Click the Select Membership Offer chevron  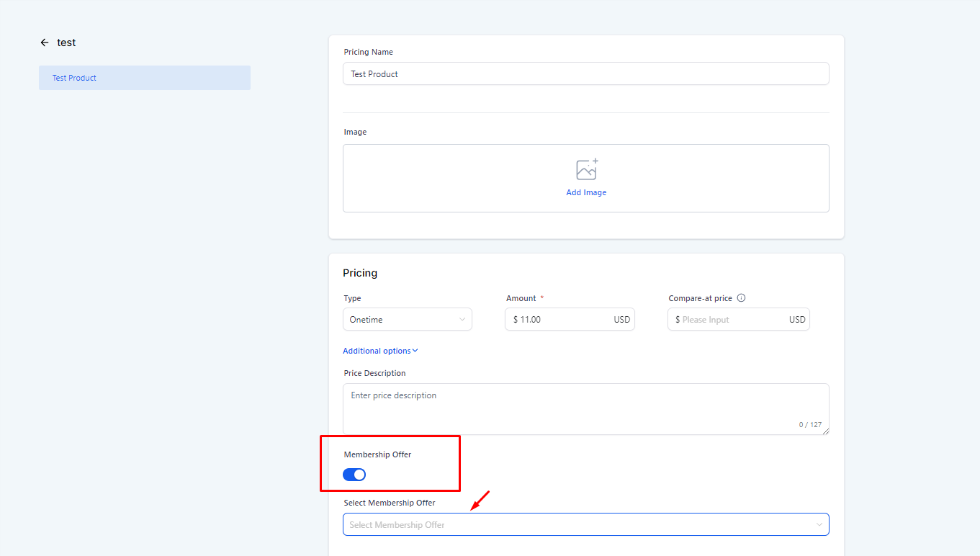(x=819, y=525)
